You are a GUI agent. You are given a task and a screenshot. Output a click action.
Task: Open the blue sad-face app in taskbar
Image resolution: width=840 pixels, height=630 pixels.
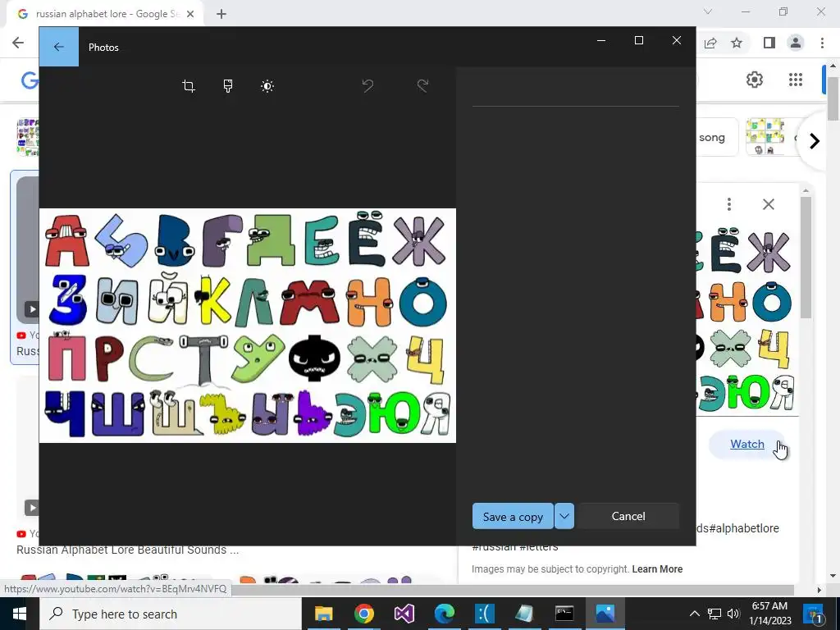[x=484, y=614]
